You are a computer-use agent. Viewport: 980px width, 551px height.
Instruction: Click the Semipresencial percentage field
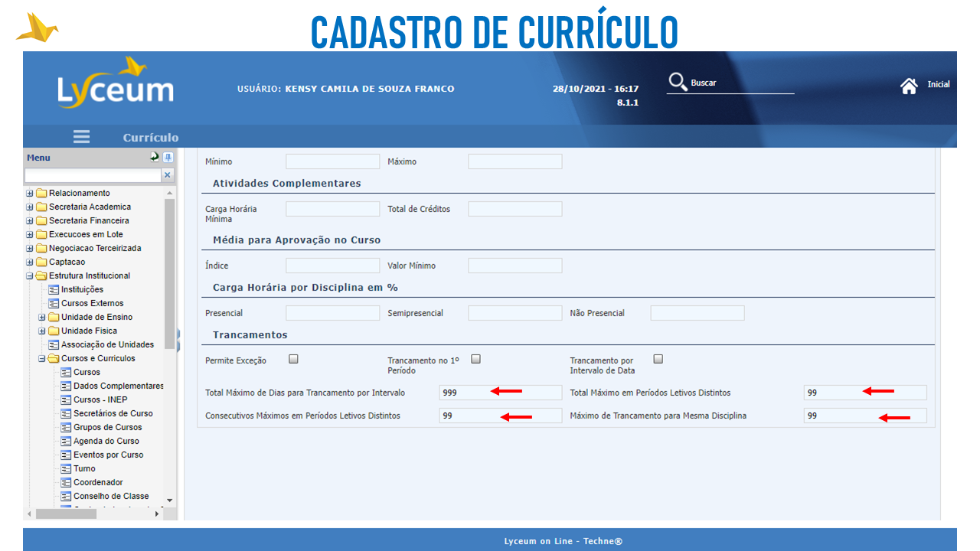click(x=514, y=313)
